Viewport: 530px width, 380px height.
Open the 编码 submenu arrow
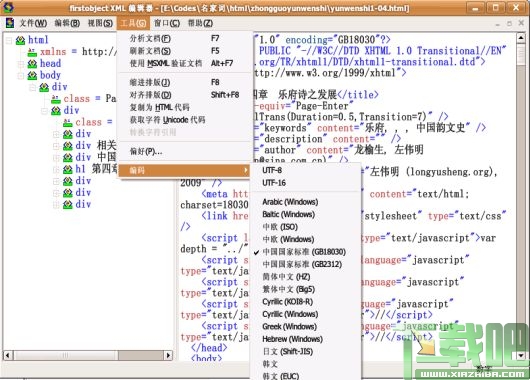coord(246,170)
